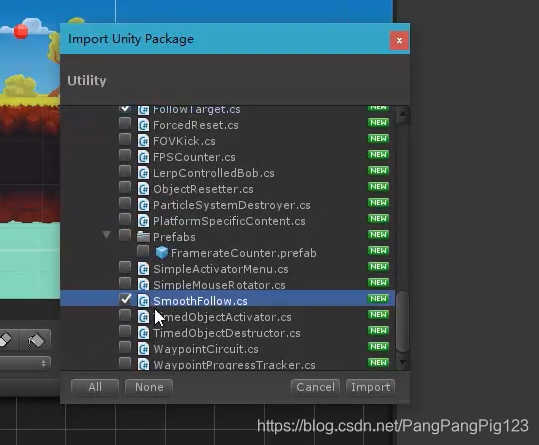Select the FOVKick.cs file name
The width and height of the screenshot is (539, 445).
tap(184, 141)
